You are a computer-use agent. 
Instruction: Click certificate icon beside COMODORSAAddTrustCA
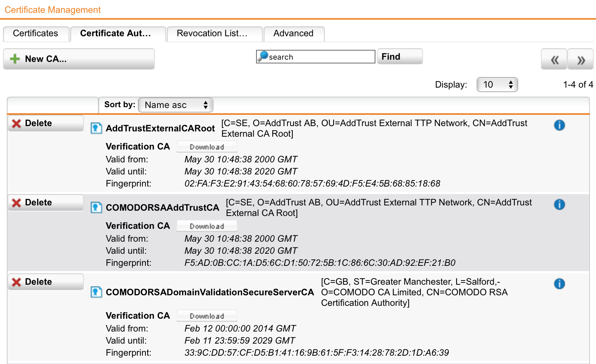pos(96,208)
